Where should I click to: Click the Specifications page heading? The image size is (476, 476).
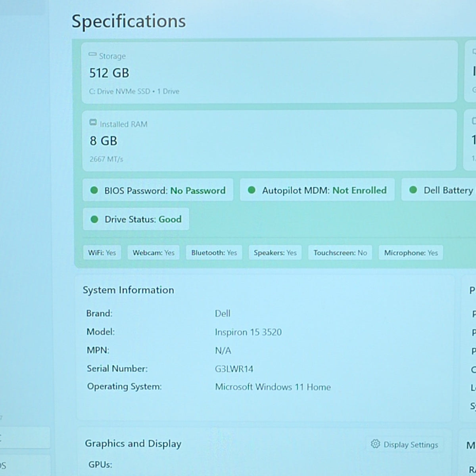pos(129,21)
